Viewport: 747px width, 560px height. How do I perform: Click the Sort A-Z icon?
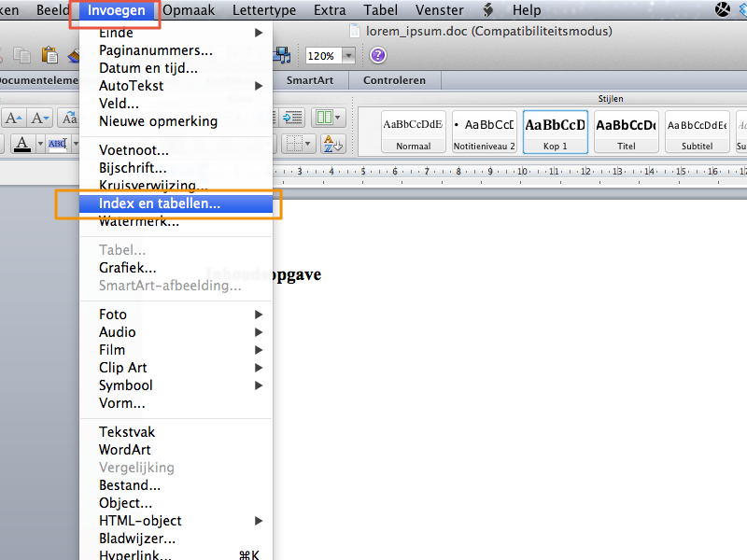(x=333, y=144)
